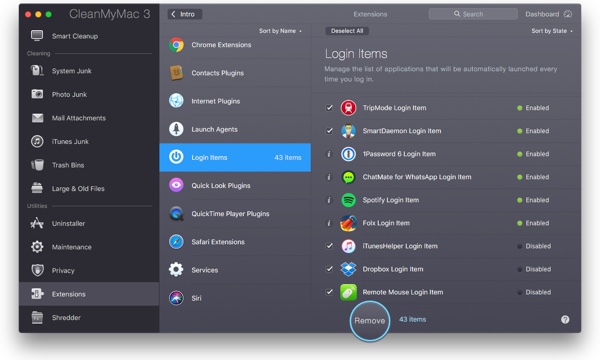Click Safari Extensions compass icon
Viewport: 600px width, 360px height.
[x=176, y=242]
